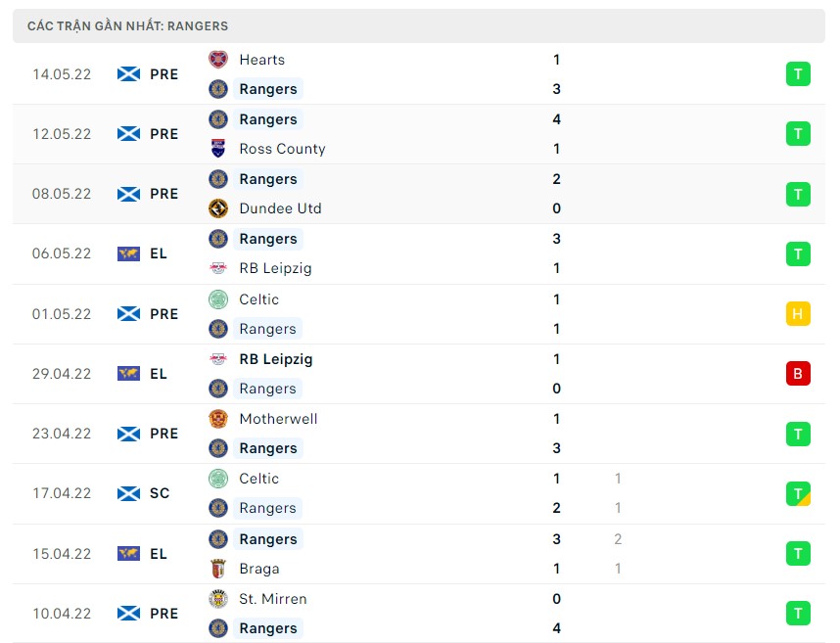Click the Braga club crest icon
This screenshot has width=840, height=643.
[x=218, y=569]
